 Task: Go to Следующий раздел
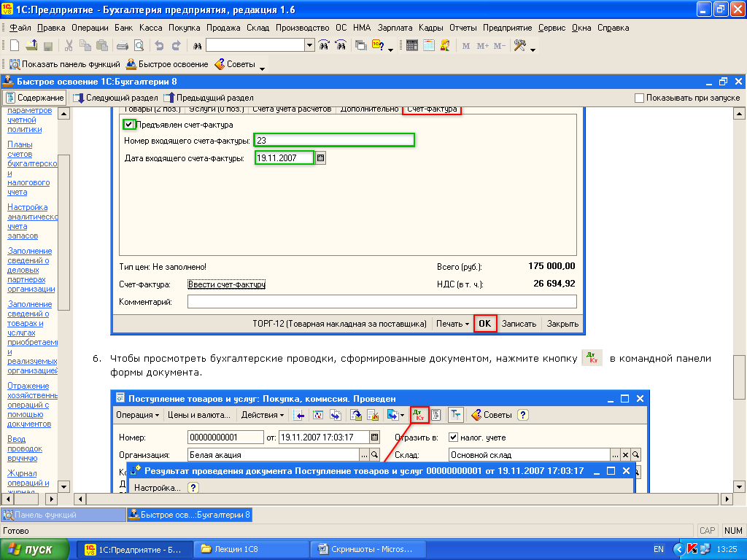115,98
